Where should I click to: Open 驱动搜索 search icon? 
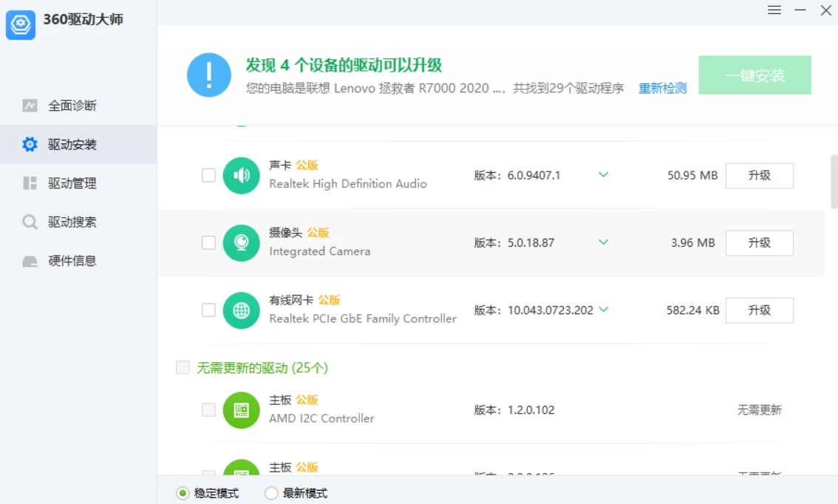tap(30, 222)
